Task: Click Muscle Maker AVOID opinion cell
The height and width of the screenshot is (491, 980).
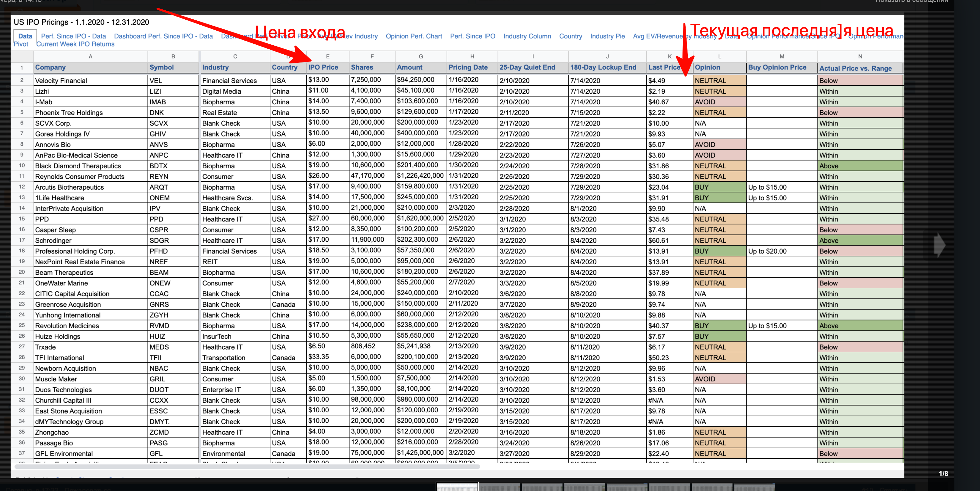Action: (719, 379)
